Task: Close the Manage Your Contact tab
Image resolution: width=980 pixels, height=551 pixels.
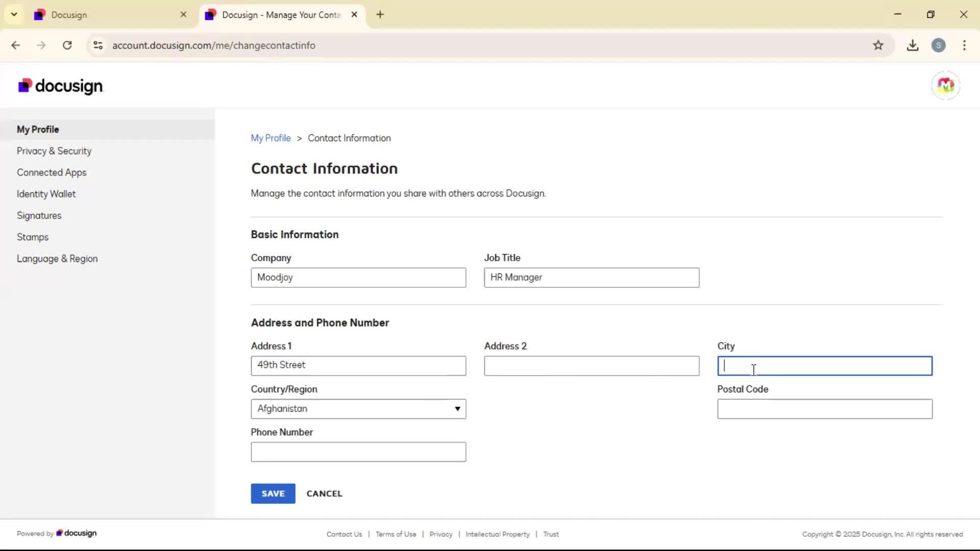Action: coord(354,14)
